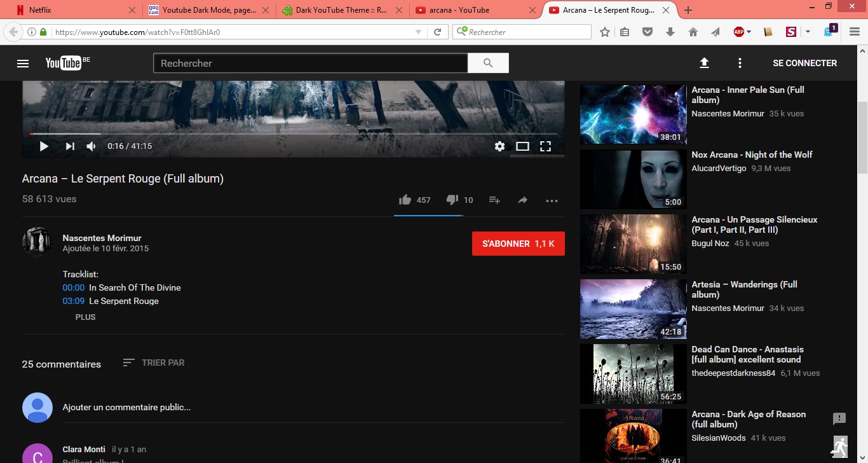Open a new browser tab
The width and height of the screenshot is (868, 463).
click(688, 10)
